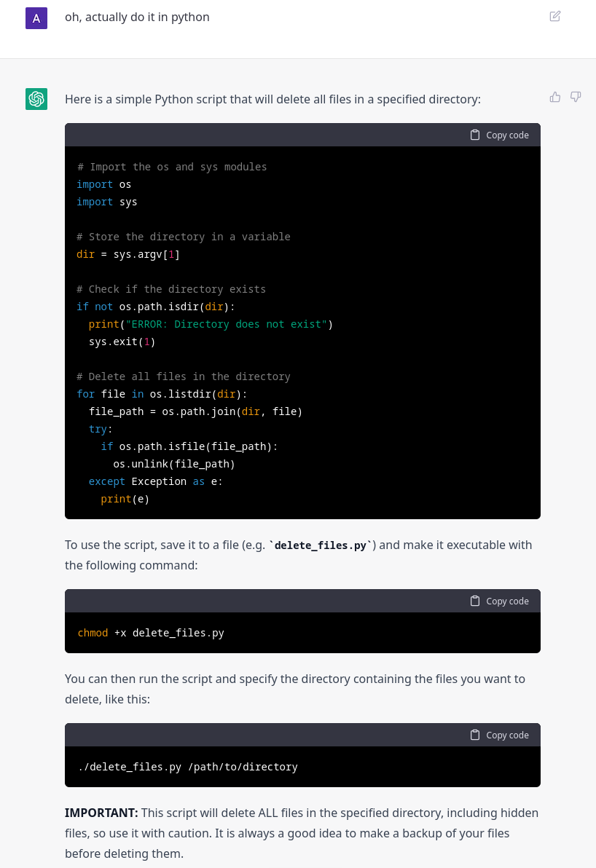Viewport: 596px width, 868px height.
Task: Click the string 'ERROR: Directory does not exist'
Action: click(x=226, y=324)
